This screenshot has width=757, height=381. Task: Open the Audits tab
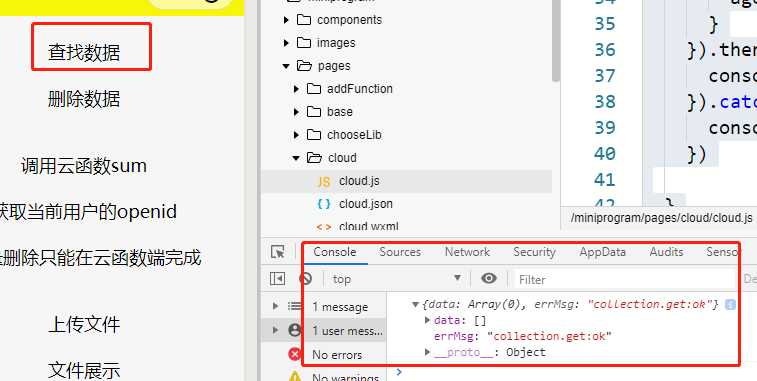[x=666, y=252]
